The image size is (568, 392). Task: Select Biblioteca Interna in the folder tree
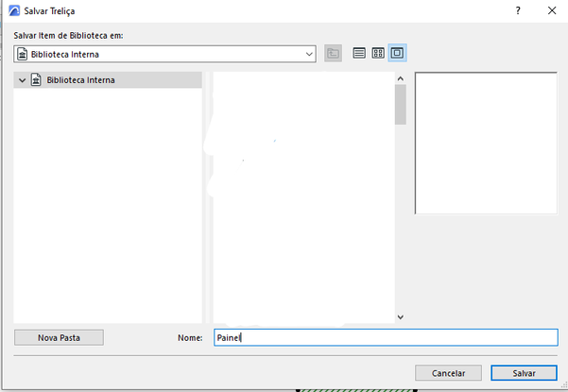coord(108,80)
